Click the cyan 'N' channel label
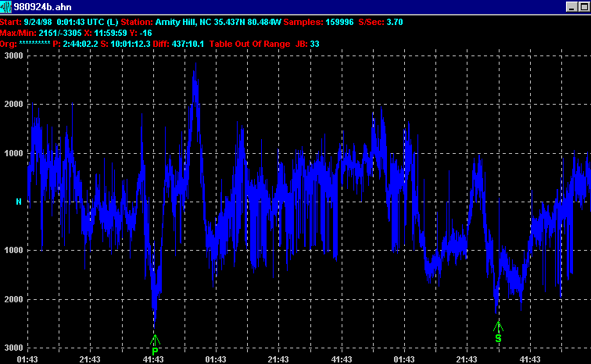 click(x=19, y=202)
